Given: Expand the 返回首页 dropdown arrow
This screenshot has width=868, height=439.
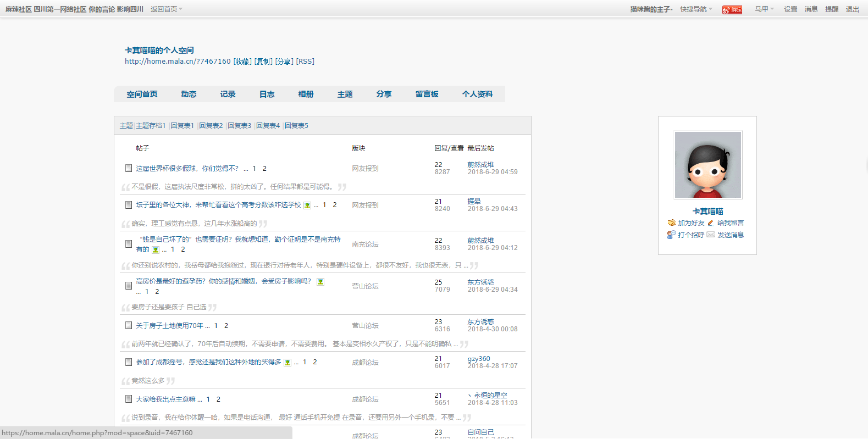Looking at the screenshot, I should pos(180,9).
